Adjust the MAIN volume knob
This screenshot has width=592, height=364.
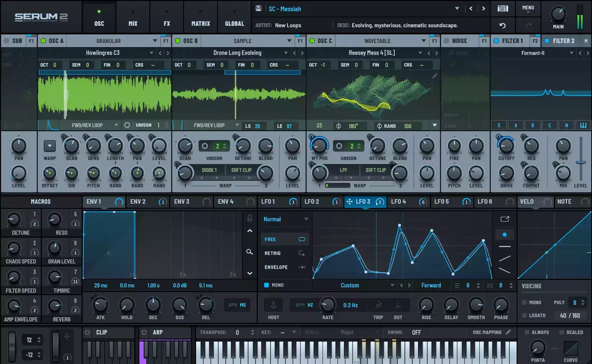click(x=558, y=14)
